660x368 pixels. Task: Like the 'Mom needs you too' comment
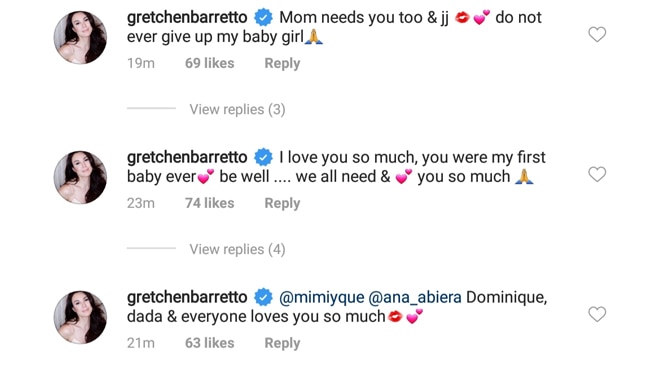(x=597, y=34)
